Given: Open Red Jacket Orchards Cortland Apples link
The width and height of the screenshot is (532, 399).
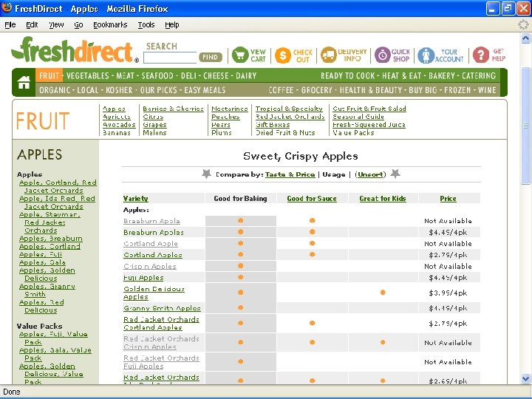Looking at the screenshot, I should pyautogui.click(x=161, y=324).
